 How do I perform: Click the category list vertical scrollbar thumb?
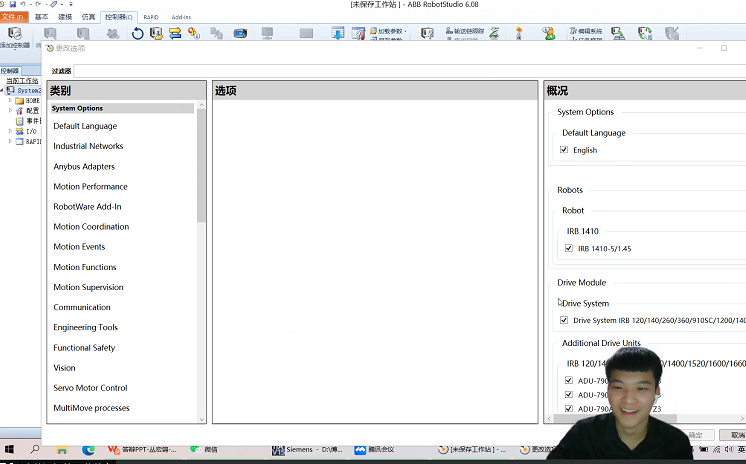click(x=202, y=166)
